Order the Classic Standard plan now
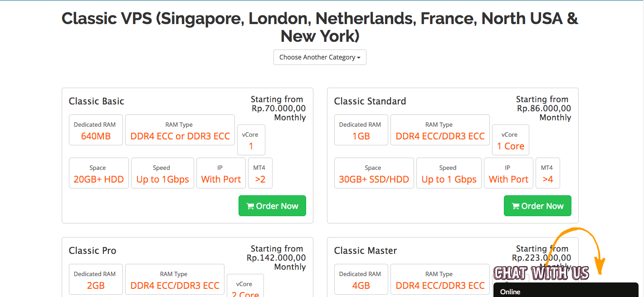The height and width of the screenshot is (297, 644). (x=537, y=206)
